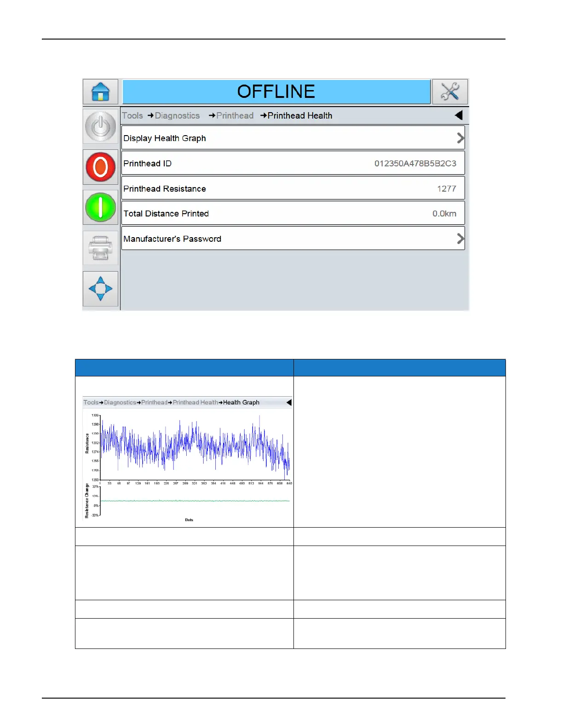Click the printhead ID value 012350A478B5B2C3

[x=415, y=164]
